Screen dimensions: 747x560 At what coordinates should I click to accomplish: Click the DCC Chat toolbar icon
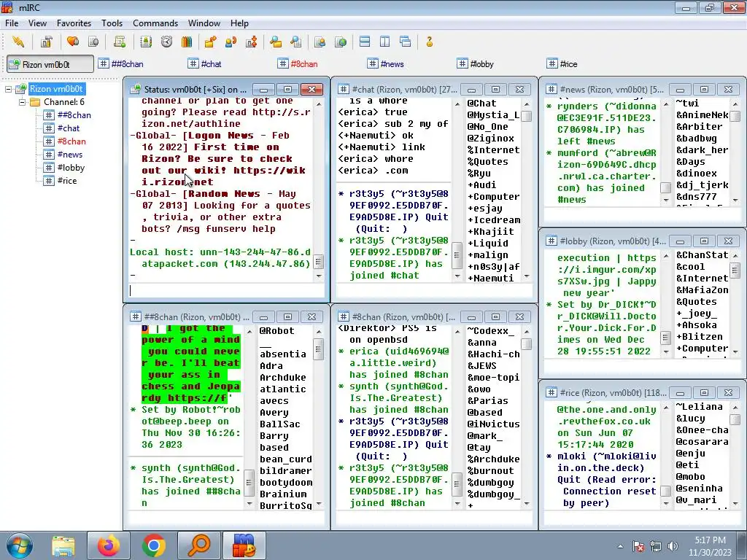coord(231,42)
